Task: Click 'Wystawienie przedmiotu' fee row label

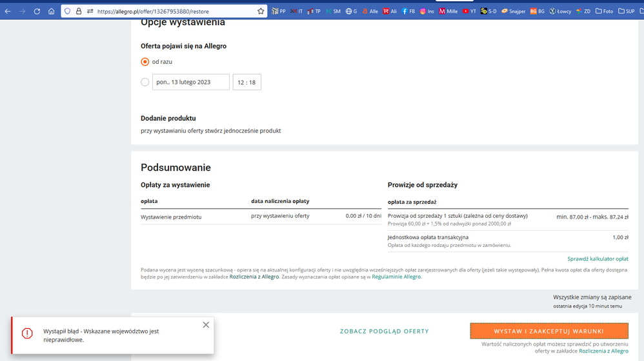Action: click(x=171, y=217)
